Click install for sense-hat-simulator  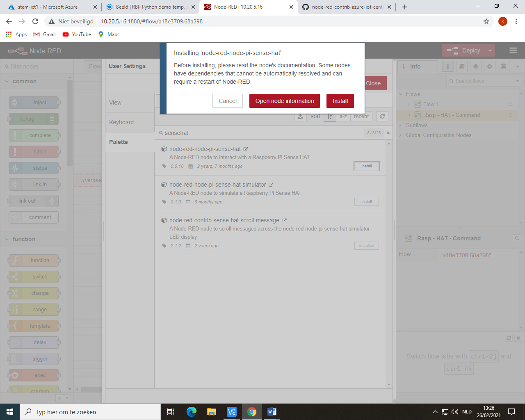[x=367, y=202]
